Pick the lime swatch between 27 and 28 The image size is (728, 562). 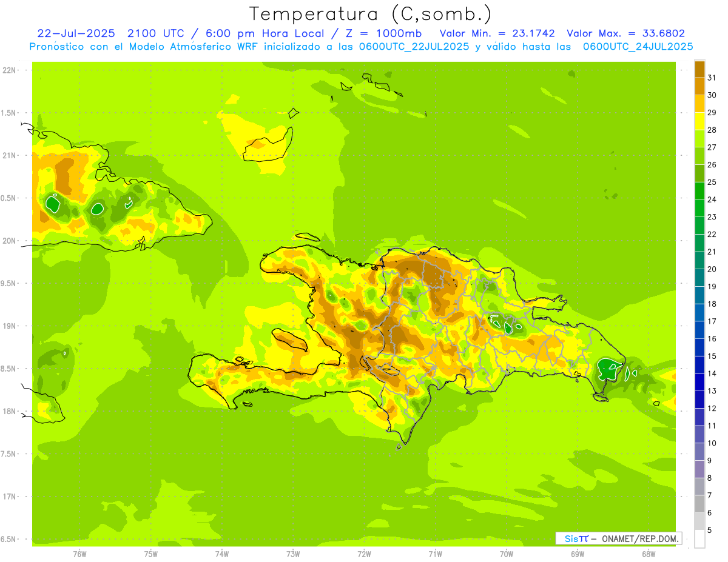[x=699, y=138]
